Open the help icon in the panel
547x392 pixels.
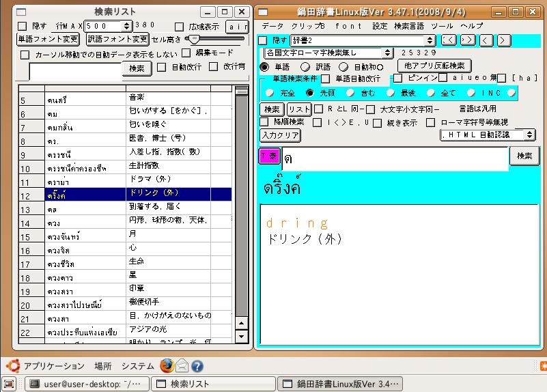[197, 366]
